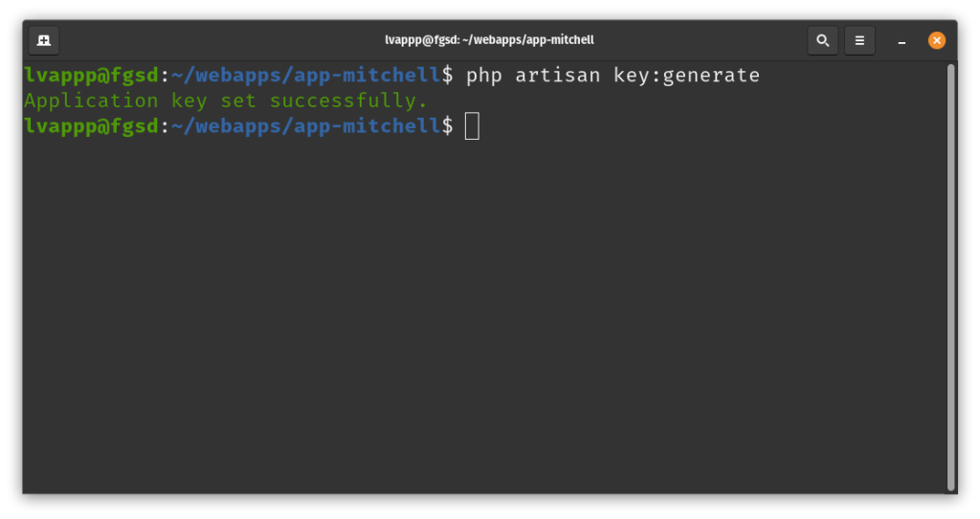Image resolution: width=980 pixels, height=519 pixels.
Task: Click the block cursor at the current prompt
Action: click(x=472, y=125)
